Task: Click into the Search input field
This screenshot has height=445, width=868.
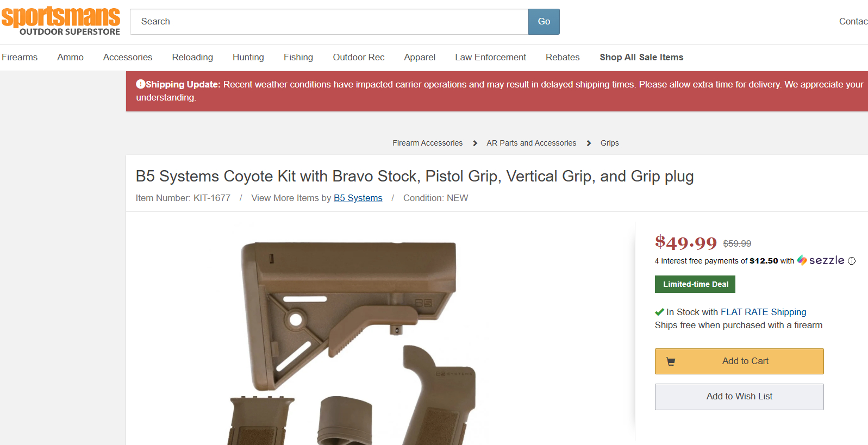Action: [x=329, y=22]
